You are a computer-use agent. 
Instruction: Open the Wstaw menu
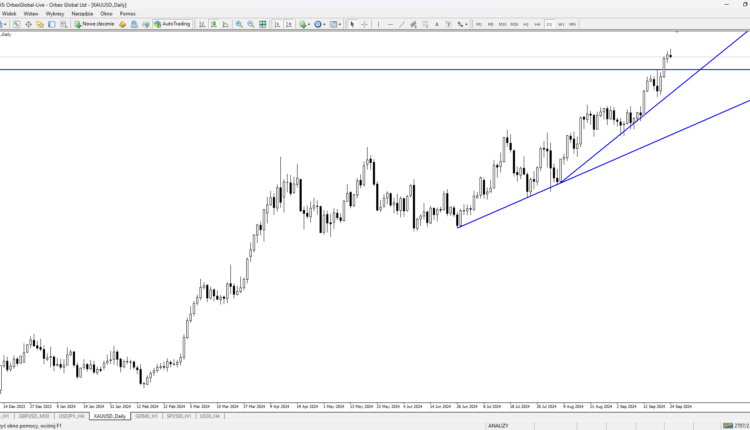[31, 14]
